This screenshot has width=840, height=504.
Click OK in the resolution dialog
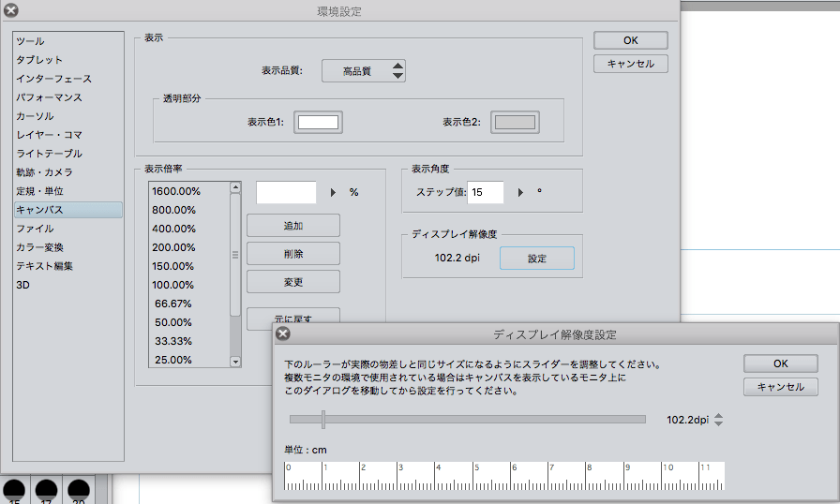click(780, 363)
